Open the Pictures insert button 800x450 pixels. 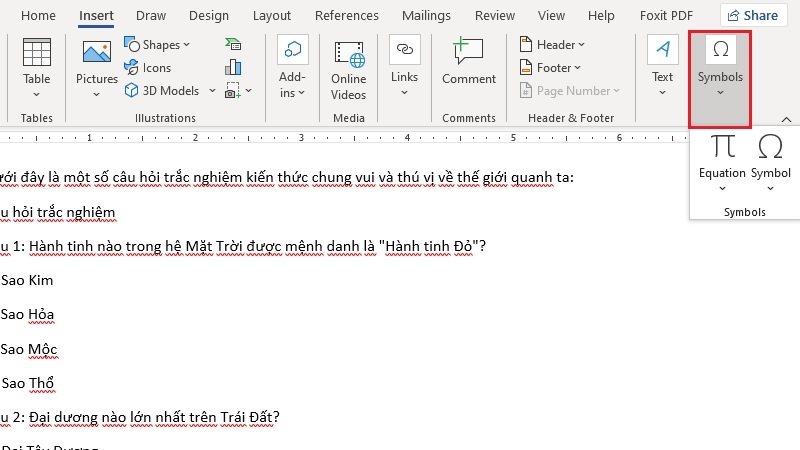pyautogui.click(x=96, y=67)
